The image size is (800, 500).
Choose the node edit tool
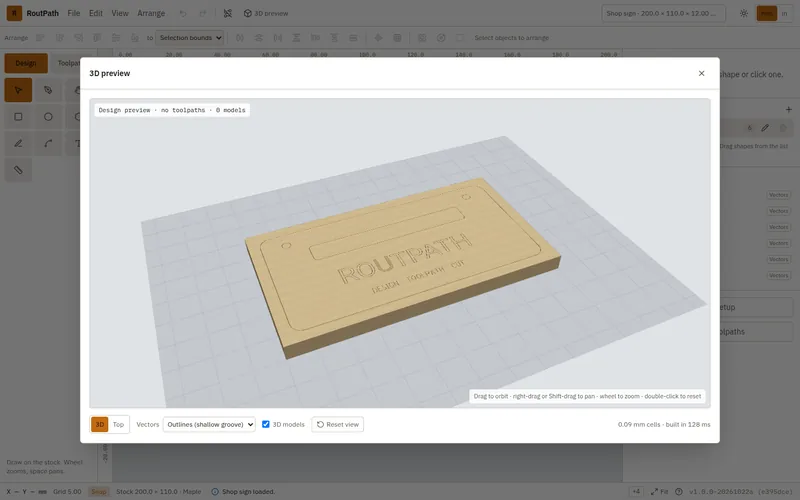coord(48,90)
